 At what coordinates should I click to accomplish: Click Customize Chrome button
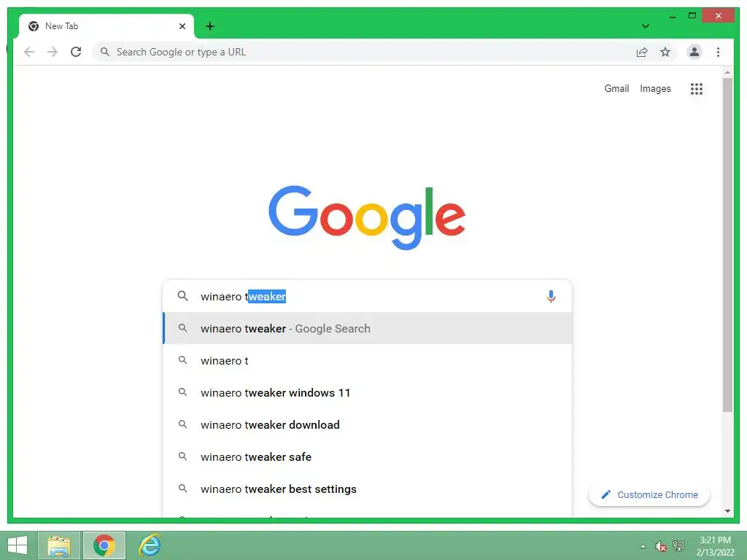tap(649, 495)
